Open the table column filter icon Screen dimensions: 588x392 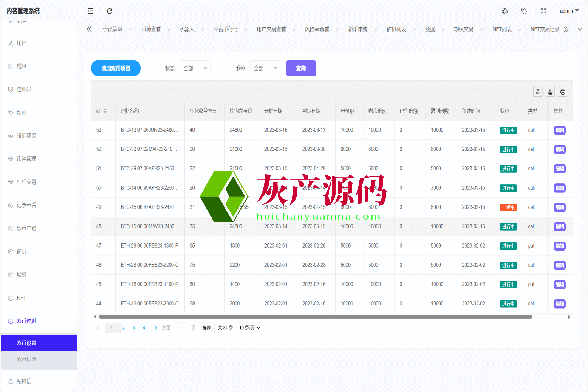[538, 92]
